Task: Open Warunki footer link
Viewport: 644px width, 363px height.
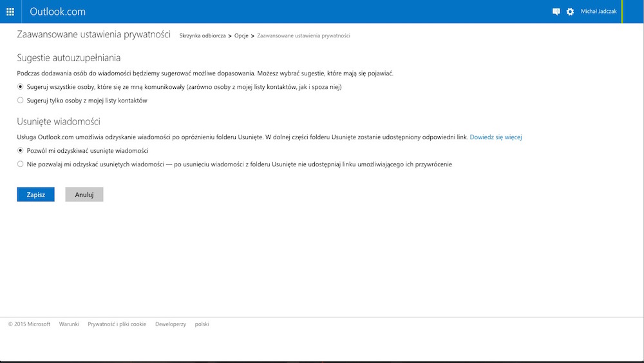Action: tap(69, 324)
